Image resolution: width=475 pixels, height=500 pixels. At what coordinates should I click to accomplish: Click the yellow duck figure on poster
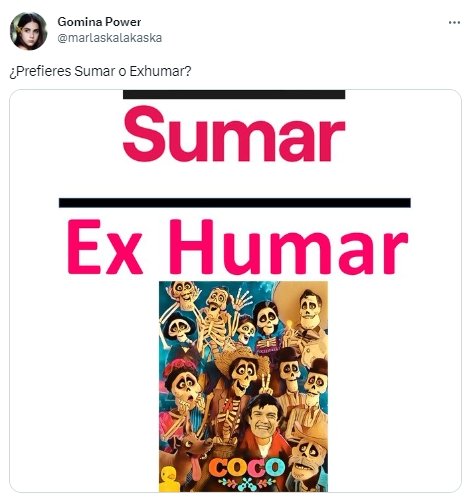pos(169,478)
